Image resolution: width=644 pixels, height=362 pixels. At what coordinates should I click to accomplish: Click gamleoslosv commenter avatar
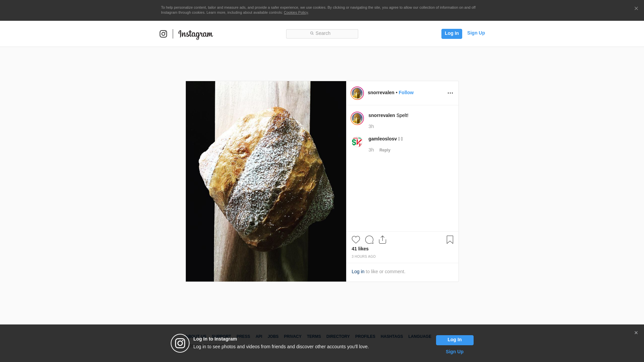pos(357,142)
